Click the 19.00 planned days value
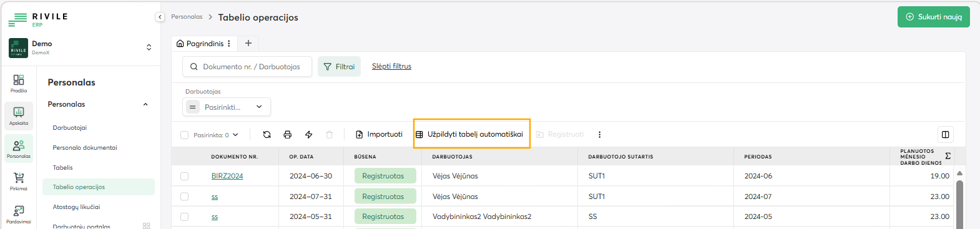 939,176
